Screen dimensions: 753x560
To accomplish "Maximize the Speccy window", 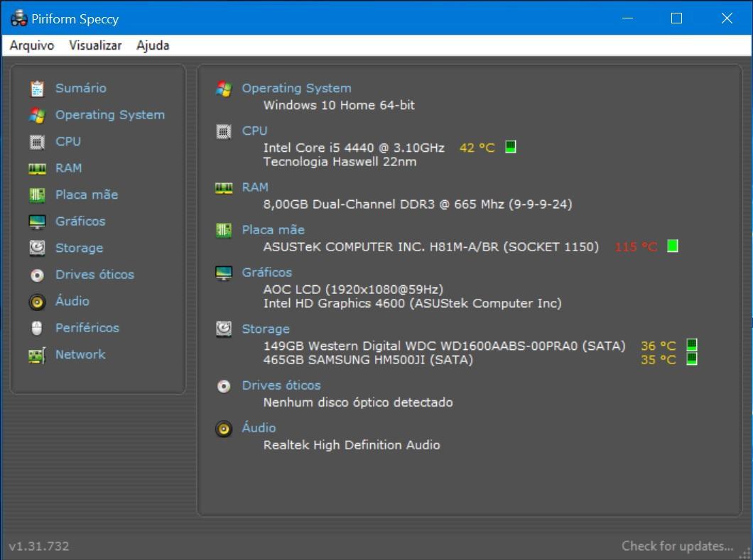I will (677, 18).
